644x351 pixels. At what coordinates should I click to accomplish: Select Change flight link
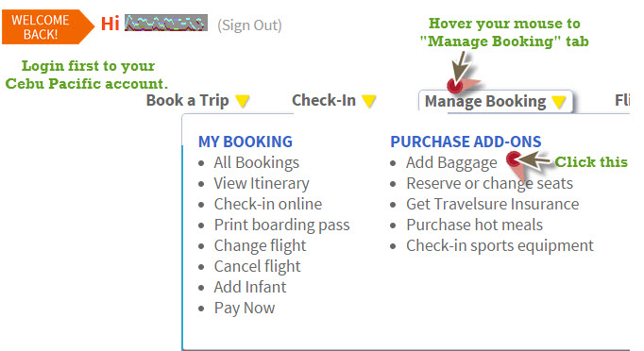tap(260, 245)
